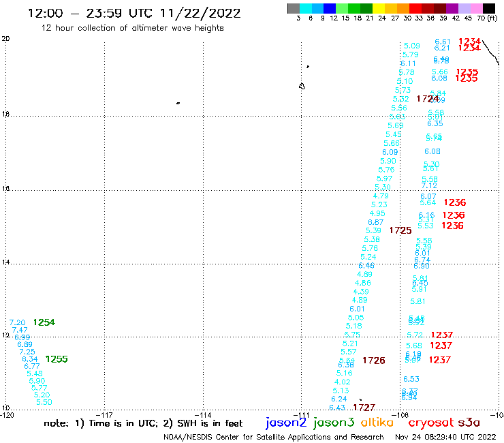Click the "7.25" wave height value
Image resolution: width=504 pixels, height=443 pixels.
(27, 352)
